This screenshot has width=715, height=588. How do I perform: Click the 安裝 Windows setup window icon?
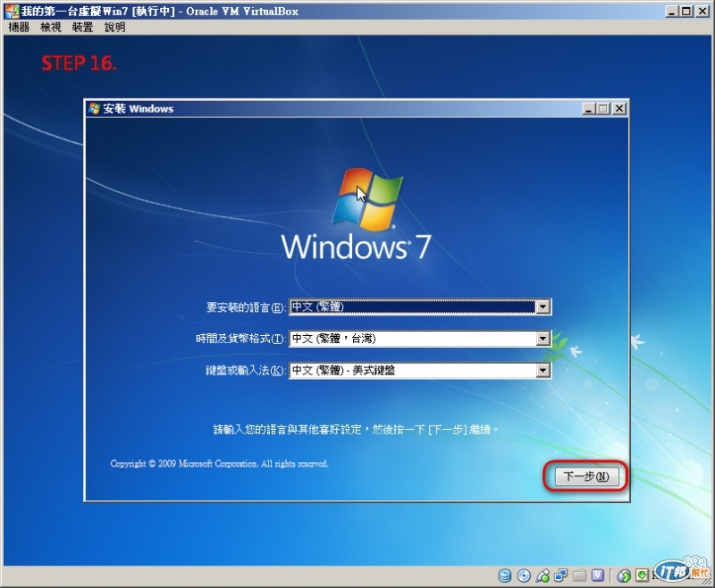coord(95,108)
